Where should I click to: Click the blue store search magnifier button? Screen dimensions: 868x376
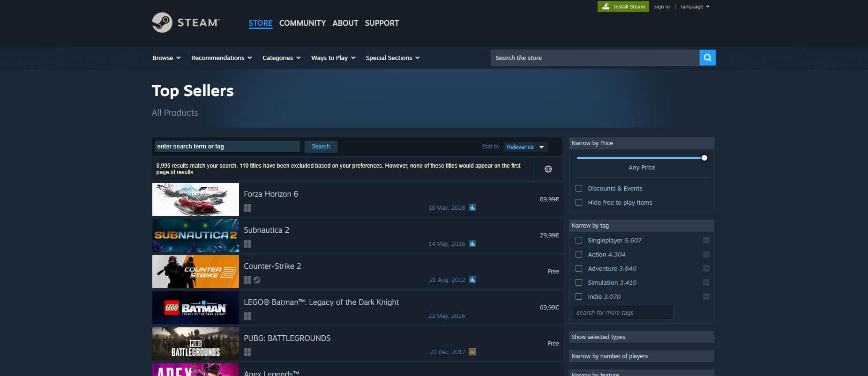pos(707,58)
